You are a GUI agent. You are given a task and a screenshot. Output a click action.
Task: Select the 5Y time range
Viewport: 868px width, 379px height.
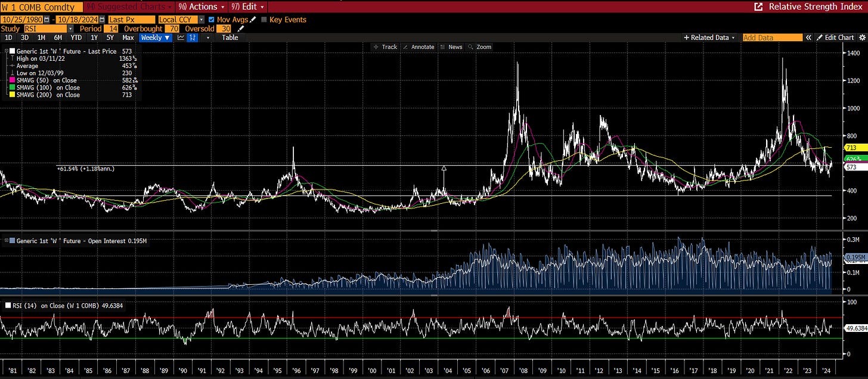110,38
